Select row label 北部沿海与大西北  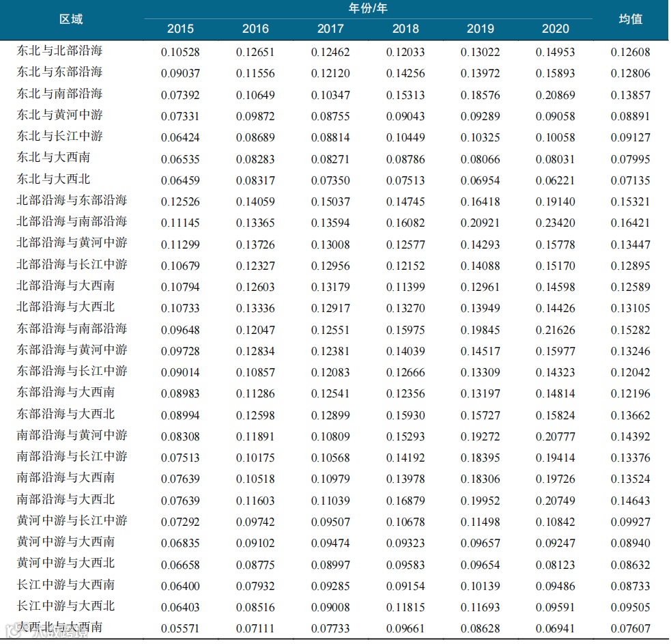click(x=66, y=307)
